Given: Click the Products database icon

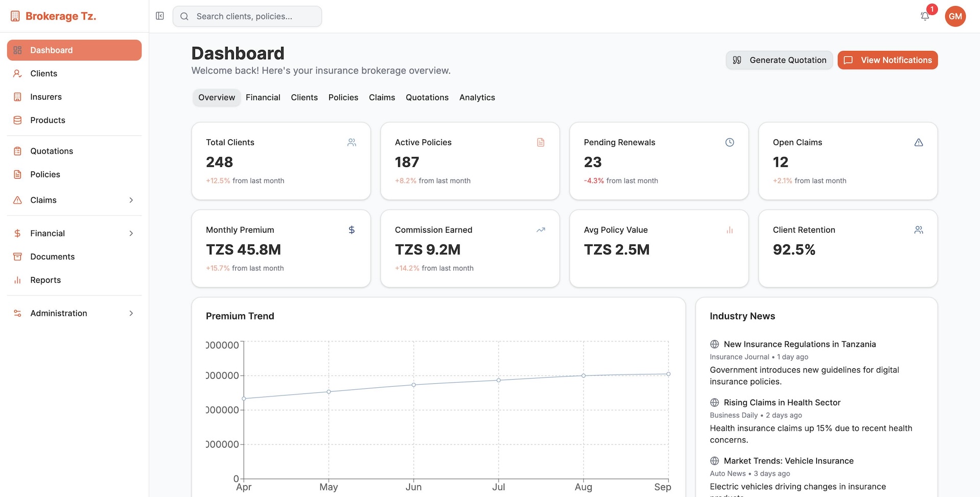Looking at the screenshot, I should pos(17,120).
